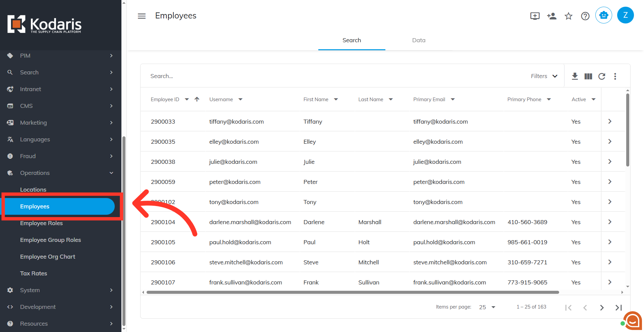Open the First Name column filter arrow
The height and width of the screenshot is (332, 644).
(x=336, y=99)
